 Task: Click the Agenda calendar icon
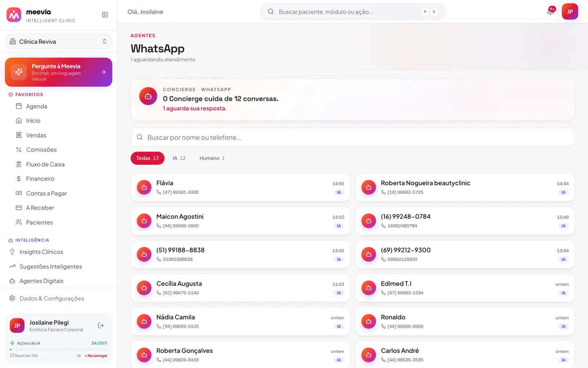tap(19, 106)
